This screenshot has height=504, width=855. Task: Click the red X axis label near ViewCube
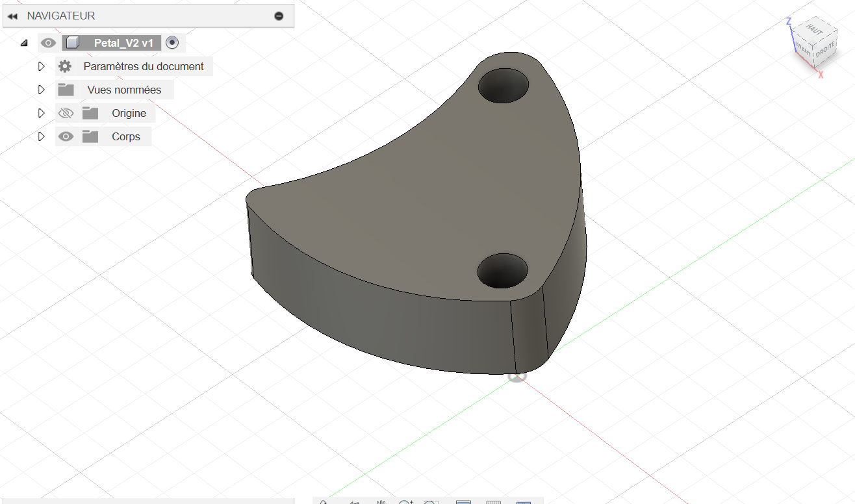[821, 75]
